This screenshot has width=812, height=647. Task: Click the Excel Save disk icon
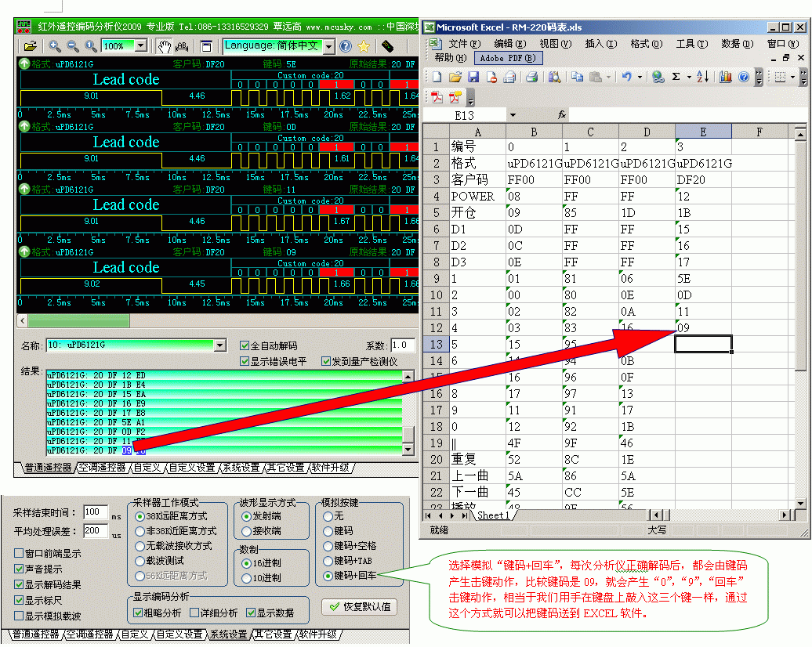pos(473,77)
